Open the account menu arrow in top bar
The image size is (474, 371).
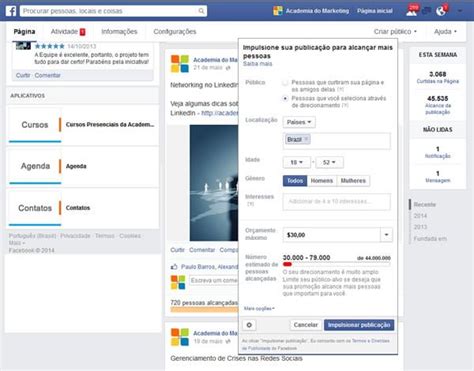460,11
